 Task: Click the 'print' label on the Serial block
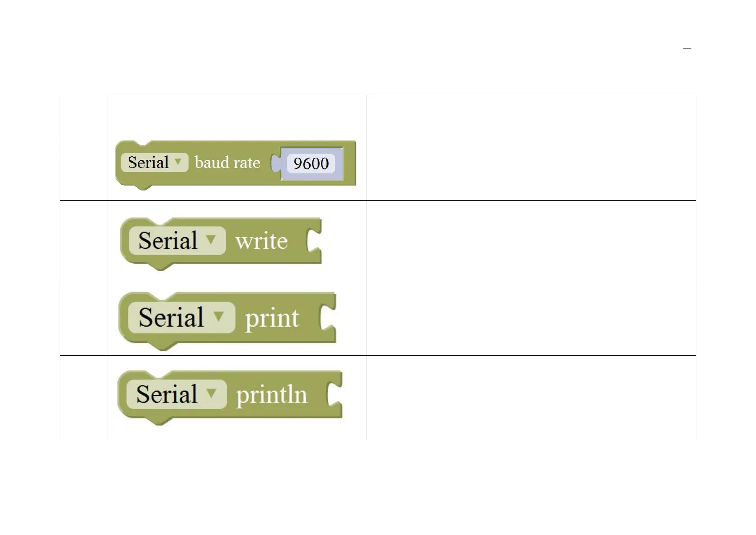click(272, 318)
